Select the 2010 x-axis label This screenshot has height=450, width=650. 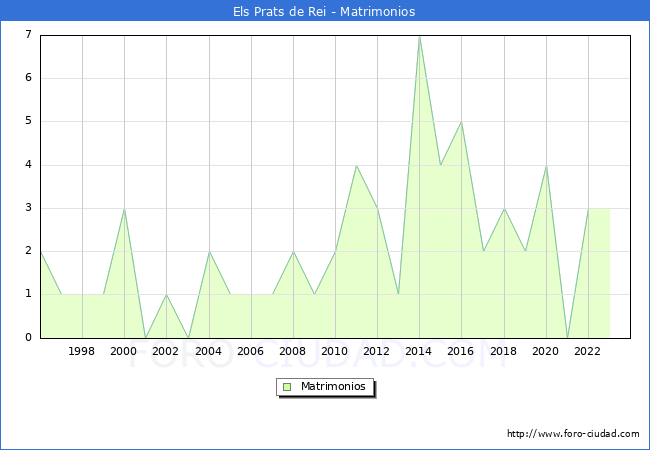(335, 351)
